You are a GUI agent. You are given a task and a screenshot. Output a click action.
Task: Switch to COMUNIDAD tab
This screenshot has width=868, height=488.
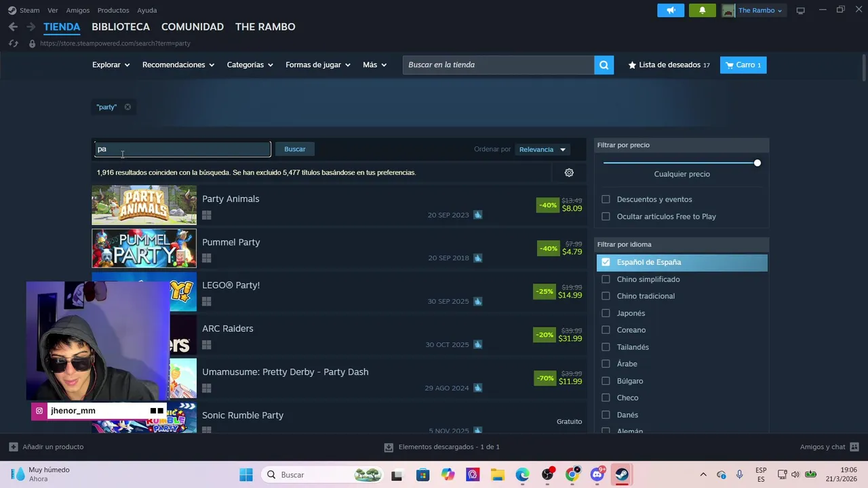pos(193,27)
